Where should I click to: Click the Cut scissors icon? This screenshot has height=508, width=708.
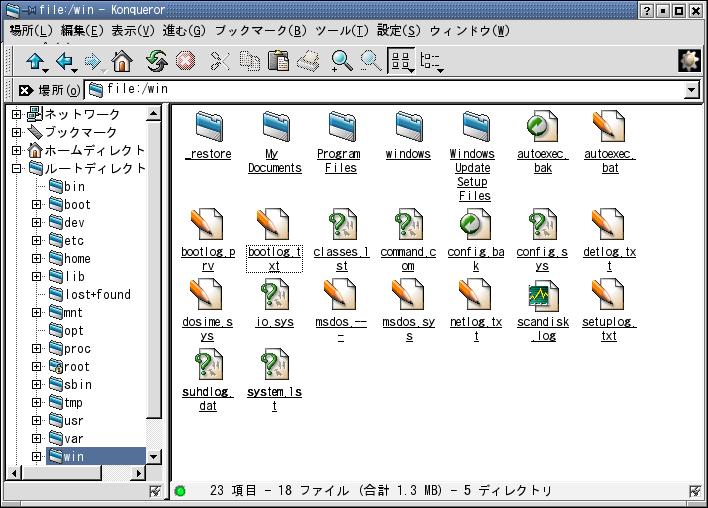[x=220, y=62]
